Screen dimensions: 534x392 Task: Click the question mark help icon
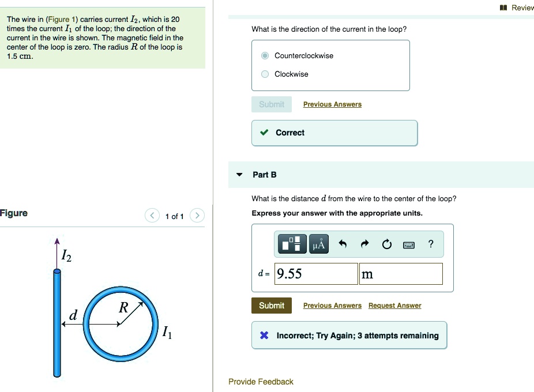coord(430,244)
